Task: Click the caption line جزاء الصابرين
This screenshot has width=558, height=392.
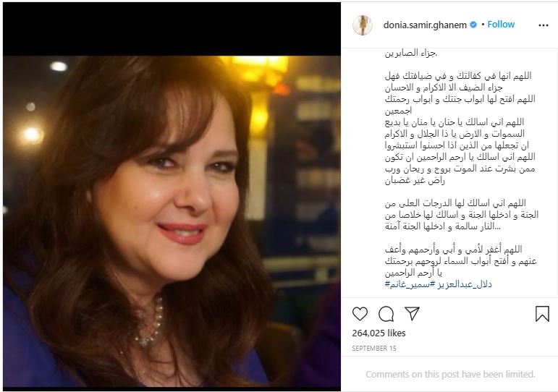Action: pos(410,53)
